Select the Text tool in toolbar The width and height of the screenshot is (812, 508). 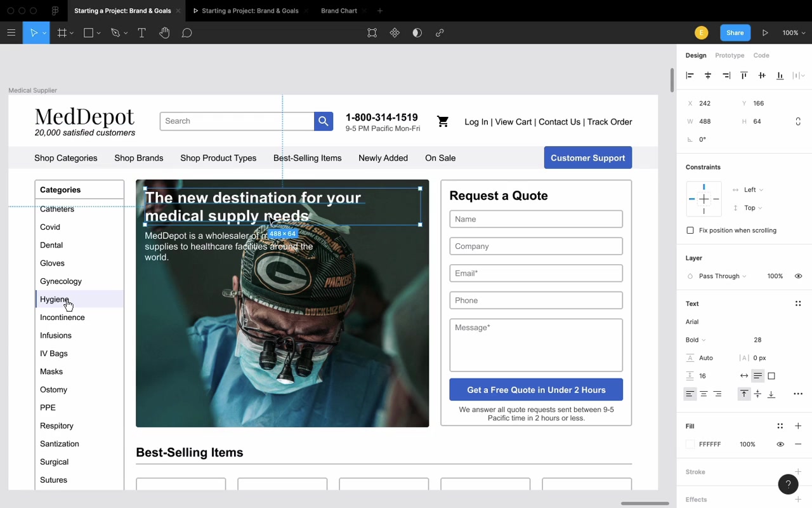tap(141, 33)
